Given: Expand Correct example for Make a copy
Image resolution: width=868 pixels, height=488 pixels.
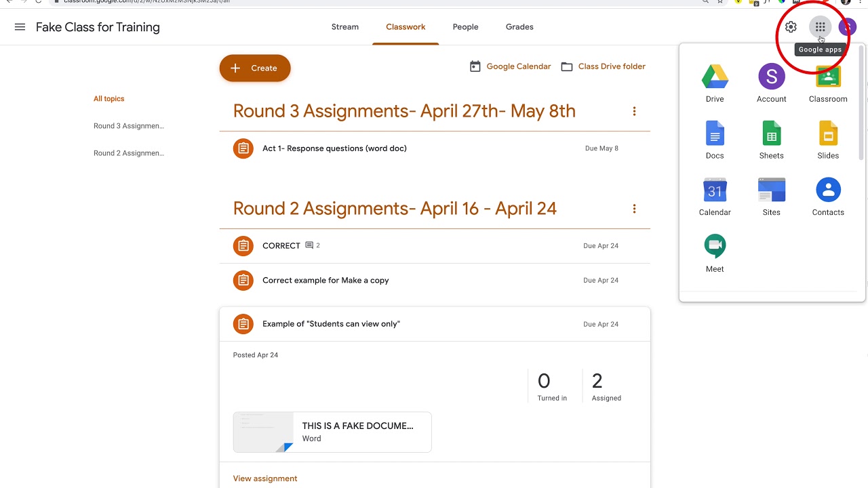Looking at the screenshot, I should [x=435, y=281].
